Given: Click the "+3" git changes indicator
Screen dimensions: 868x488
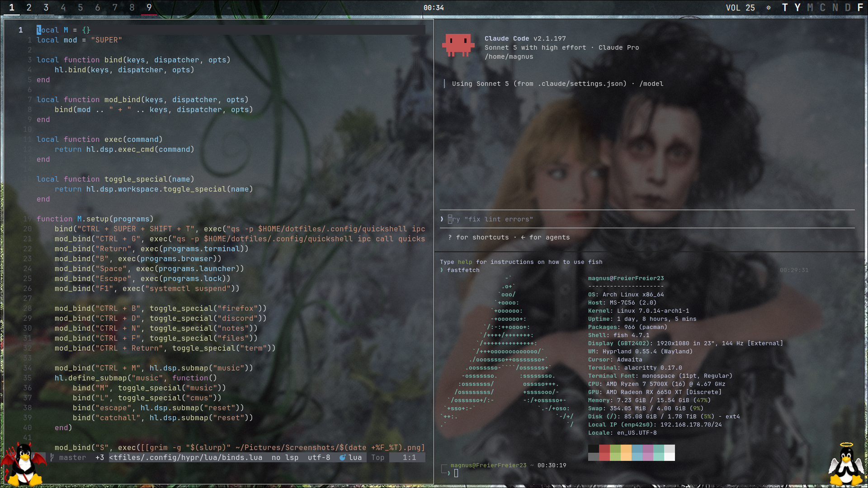Looking at the screenshot, I should coord(99,457).
